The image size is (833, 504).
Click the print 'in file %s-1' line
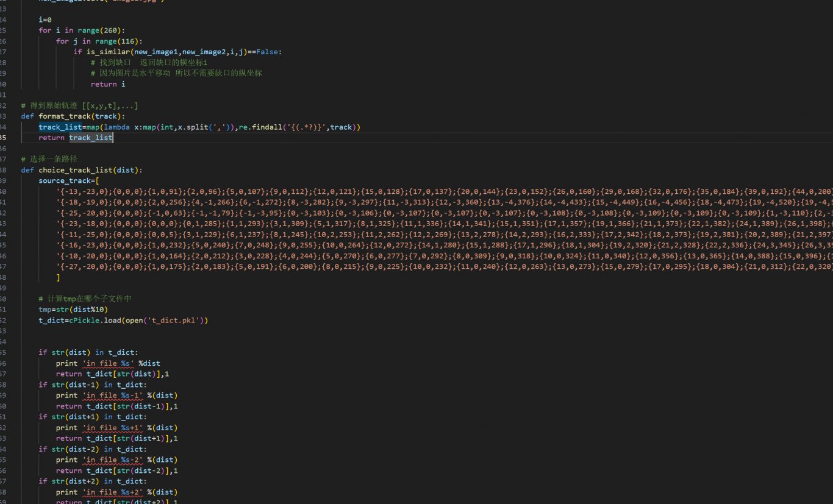tap(117, 396)
